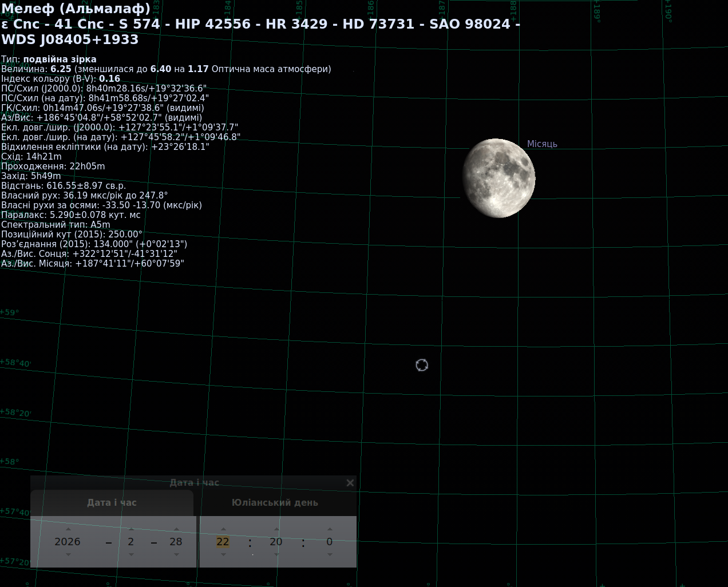Decrease the seconds value 0

[330, 554]
